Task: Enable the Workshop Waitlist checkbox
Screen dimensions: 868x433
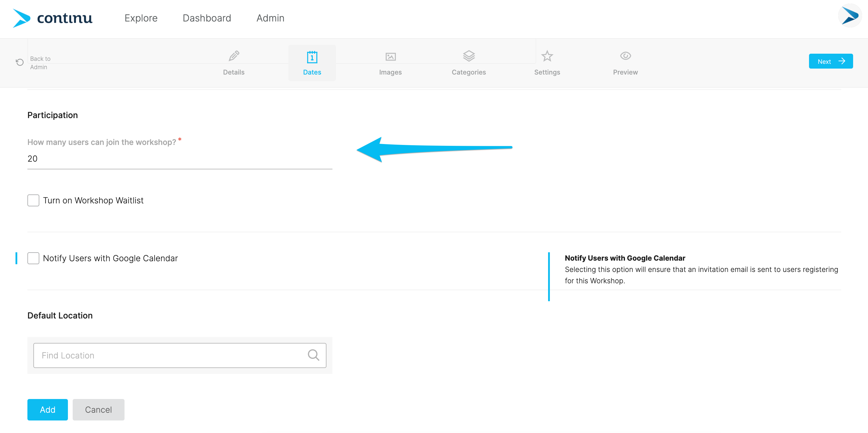Action: (33, 200)
